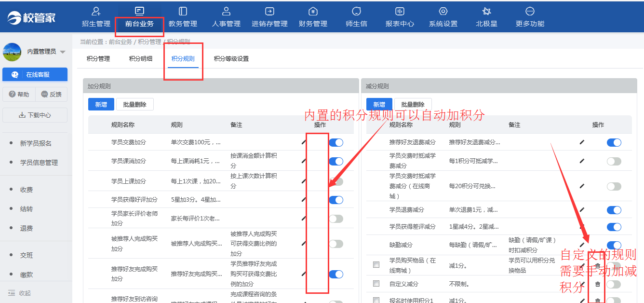644x303 pixels.
Task: Open 在线客服 chat support
Action: click(x=35, y=75)
